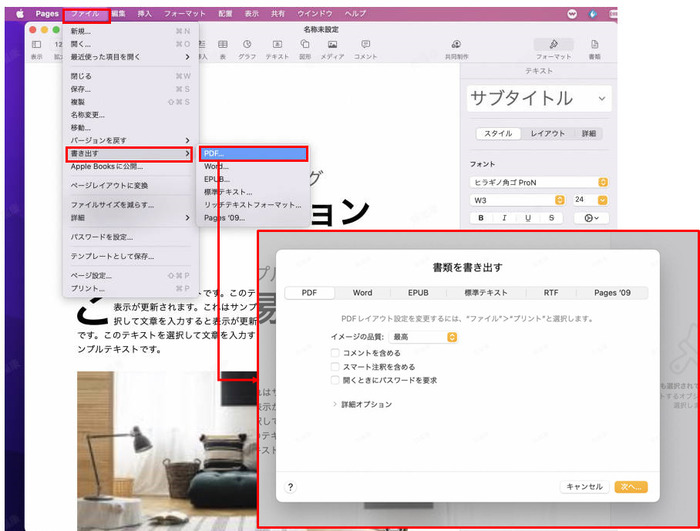700x531 pixels.
Task: Expand バージョンを戻す submenu
Action: click(130, 140)
